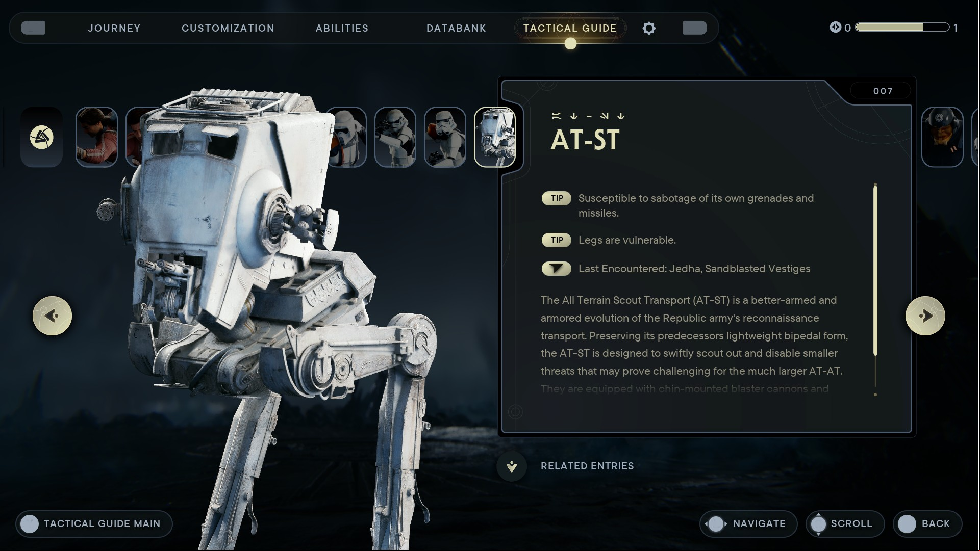Click the down chevron beside Related Entries

(x=512, y=466)
